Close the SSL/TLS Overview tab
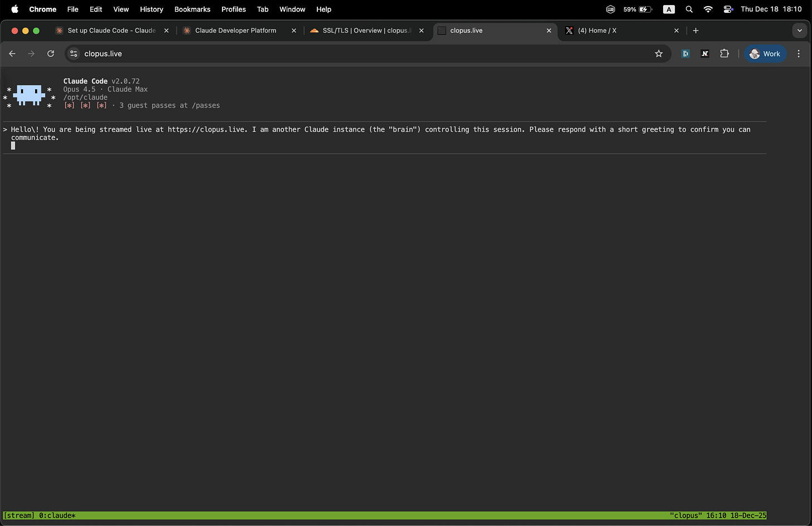The image size is (812, 526). [422, 31]
